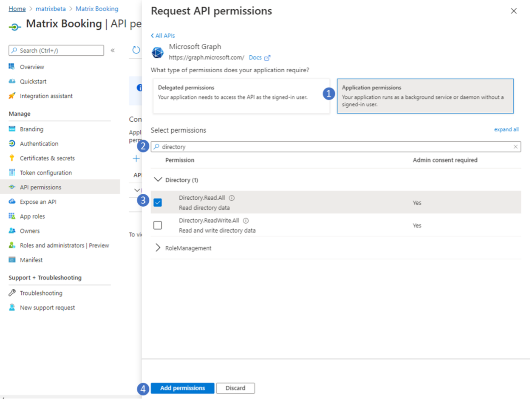The height and width of the screenshot is (404, 532).
Task: Click Yes in the Directory.ReadWrite.All row
Action: [x=417, y=225]
